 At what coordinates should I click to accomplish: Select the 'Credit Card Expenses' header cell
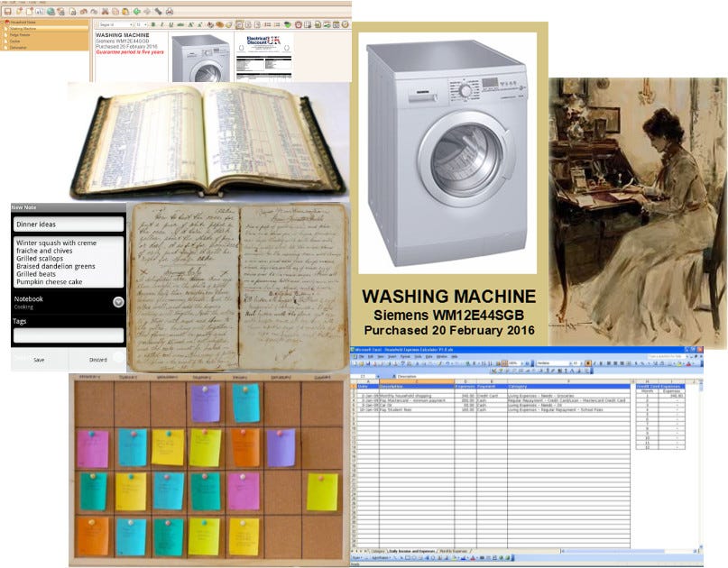click(x=660, y=387)
